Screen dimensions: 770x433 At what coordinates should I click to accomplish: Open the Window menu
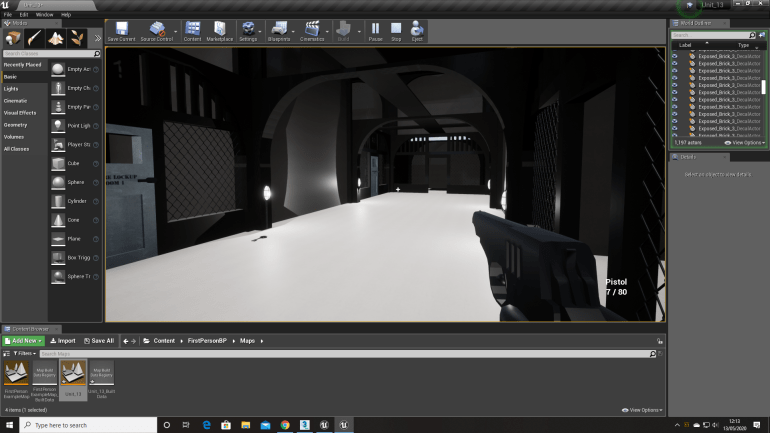click(x=44, y=15)
